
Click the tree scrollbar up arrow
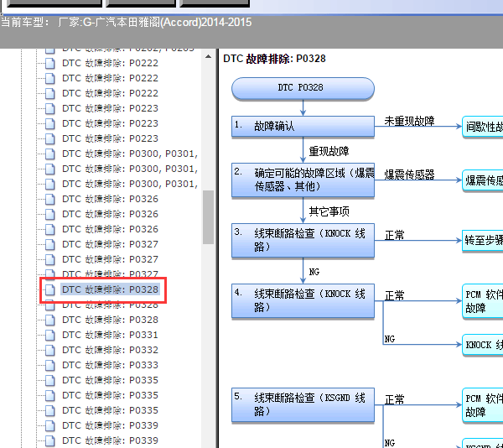[208, 57]
